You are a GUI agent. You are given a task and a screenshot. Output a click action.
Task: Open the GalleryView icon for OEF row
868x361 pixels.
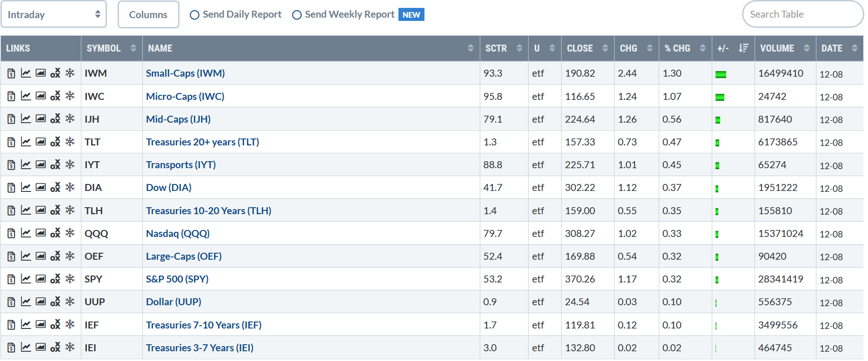[41, 256]
